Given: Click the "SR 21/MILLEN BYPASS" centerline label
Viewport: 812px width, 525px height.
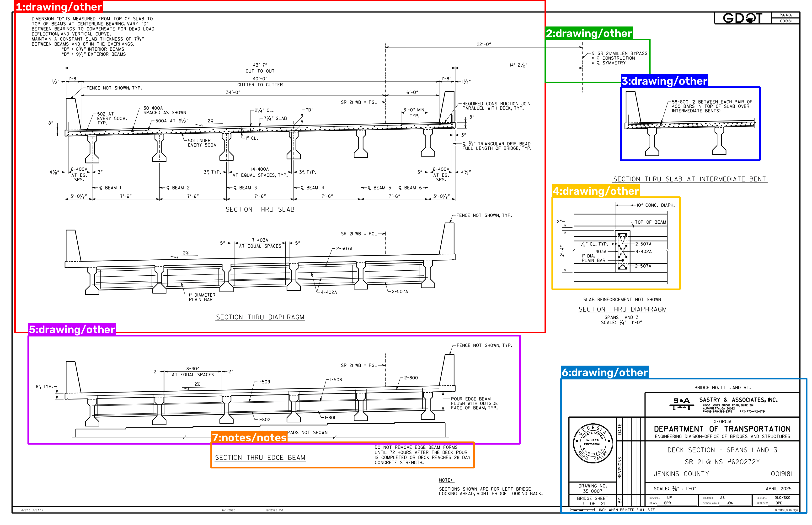Looking at the screenshot, I should pos(619,53).
